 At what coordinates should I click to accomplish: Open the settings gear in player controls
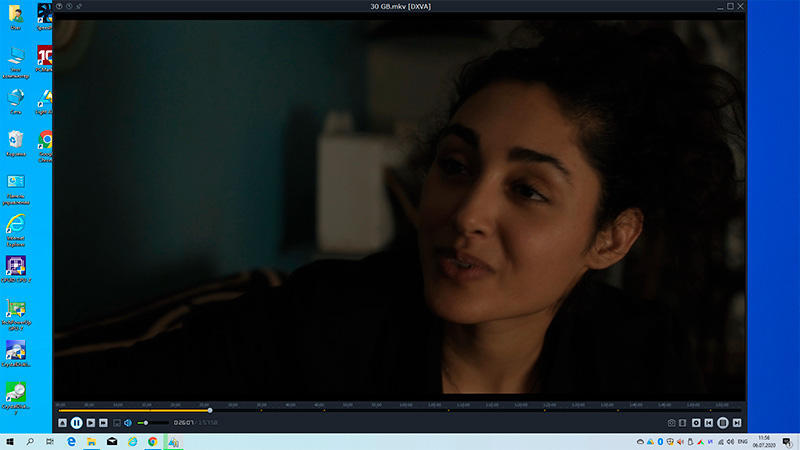click(x=696, y=423)
